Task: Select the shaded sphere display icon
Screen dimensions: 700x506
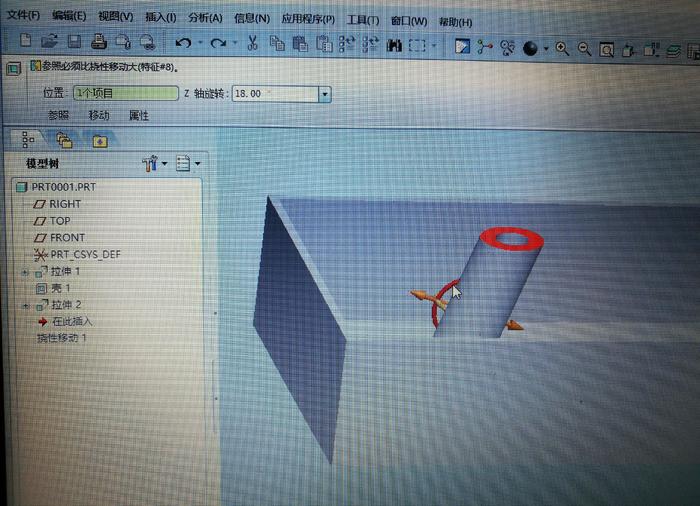Action: [x=530, y=48]
